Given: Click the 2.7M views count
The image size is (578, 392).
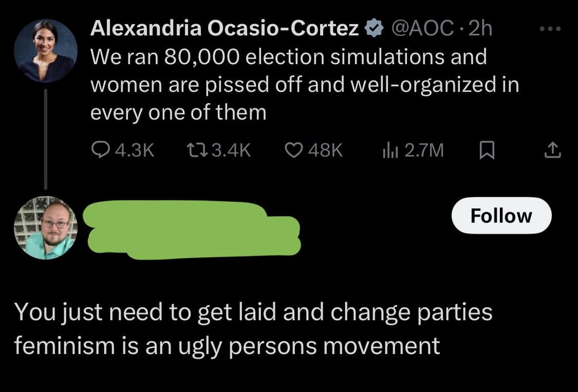Looking at the screenshot, I should pos(424,151).
